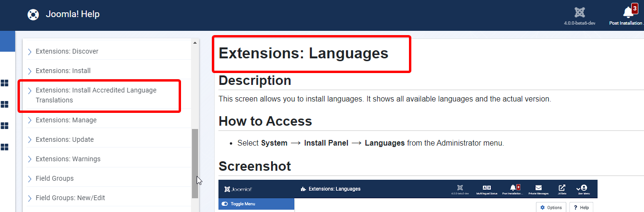Screen dimensions: 644x212
Task: Click the Extensions: Languages page heading
Action: (303, 53)
